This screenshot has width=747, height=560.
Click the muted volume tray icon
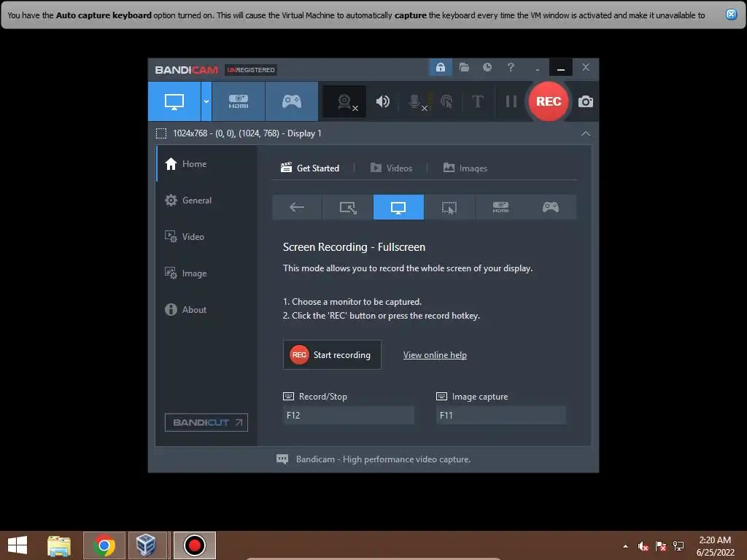click(x=643, y=546)
